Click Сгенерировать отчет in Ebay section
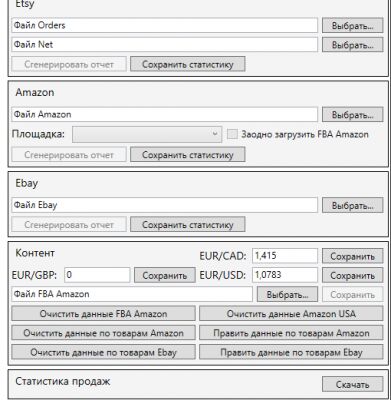Image resolution: width=391 pixels, height=400 pixels. click(x=69, y=224)
